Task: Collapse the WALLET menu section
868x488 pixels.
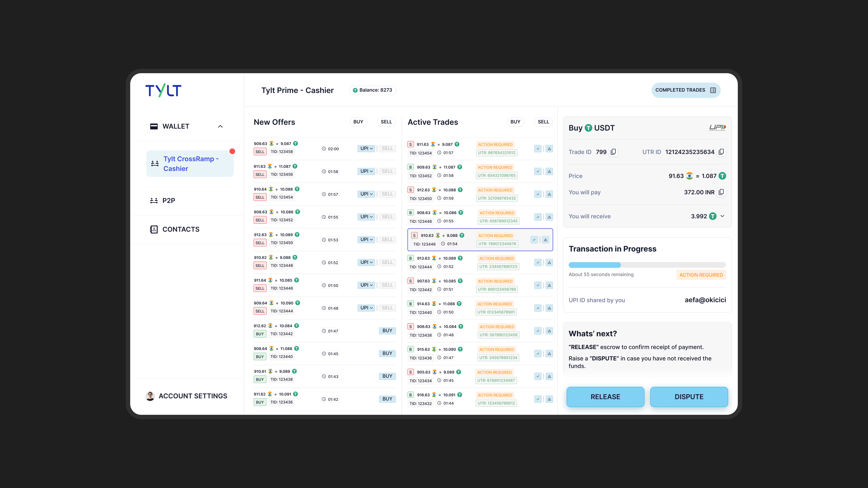Action: coord(220,126)
